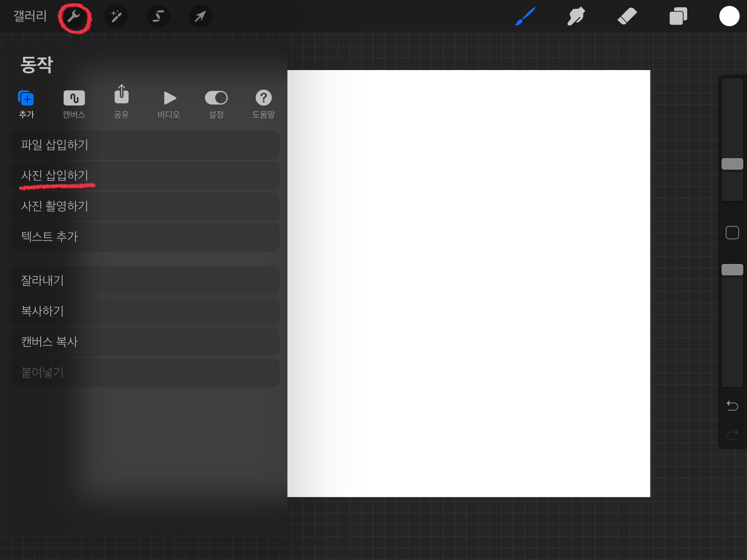Click the brush size slider handle
The height and width of the screenshot is (560, 747).
click(732, 164)
